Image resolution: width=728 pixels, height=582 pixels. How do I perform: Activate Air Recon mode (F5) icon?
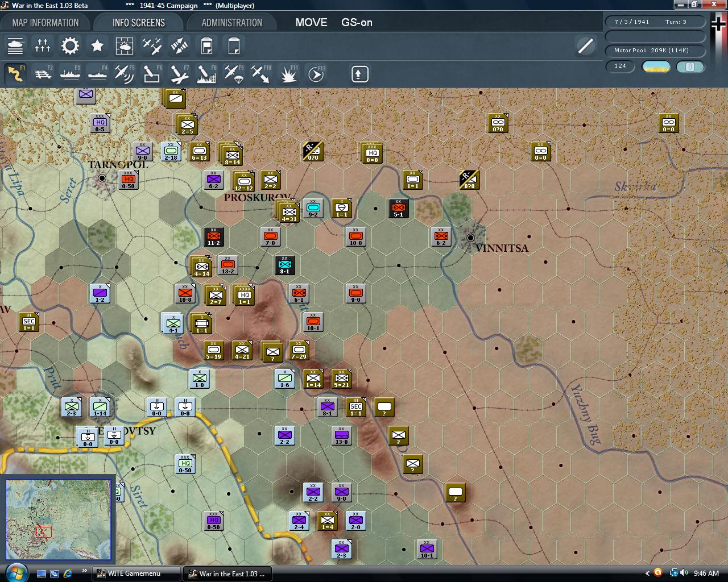(124, 74)
